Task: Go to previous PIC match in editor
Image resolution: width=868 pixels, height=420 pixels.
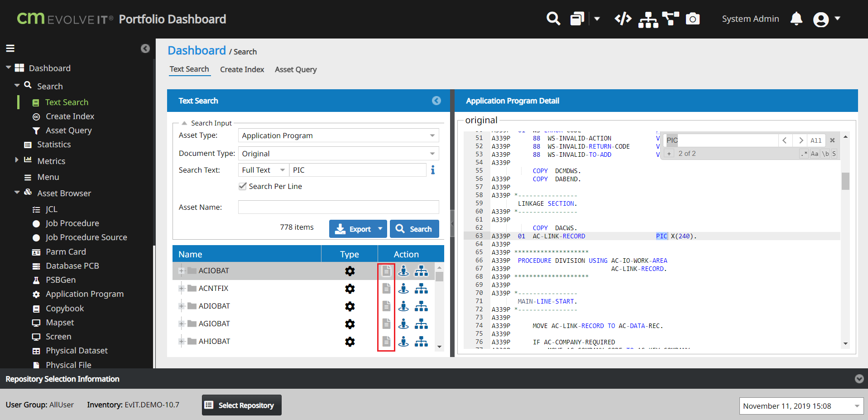Action: pos(785,140)
